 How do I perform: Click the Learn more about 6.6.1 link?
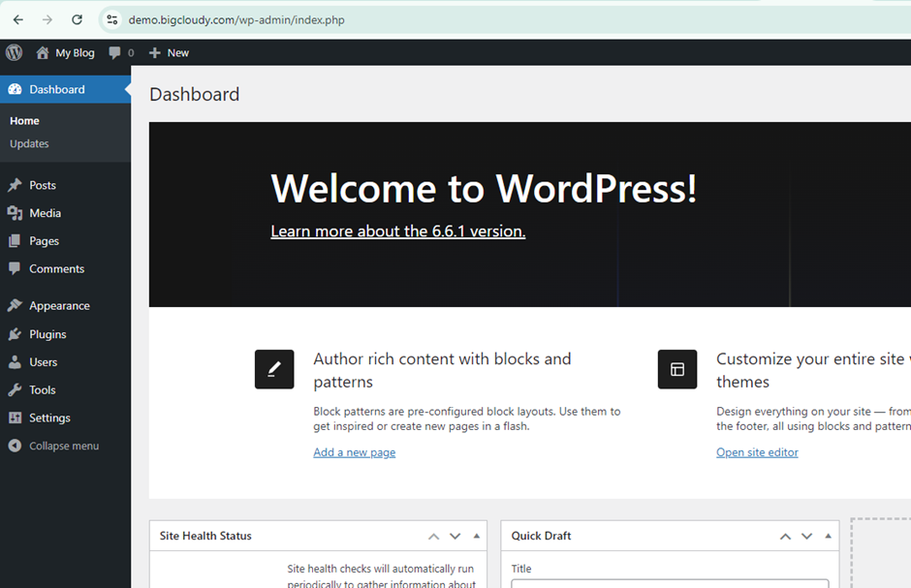pyautogui.click(x=397, y=232)
